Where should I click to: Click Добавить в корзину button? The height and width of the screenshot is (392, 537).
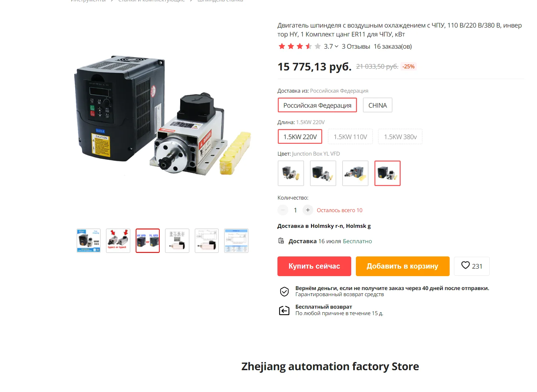coord(403,266)
